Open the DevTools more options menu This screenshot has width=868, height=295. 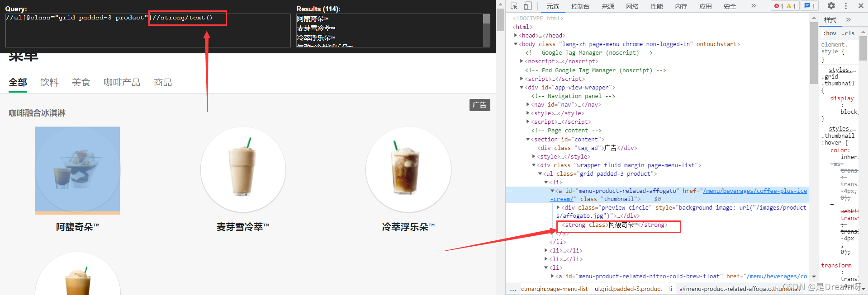846,6
